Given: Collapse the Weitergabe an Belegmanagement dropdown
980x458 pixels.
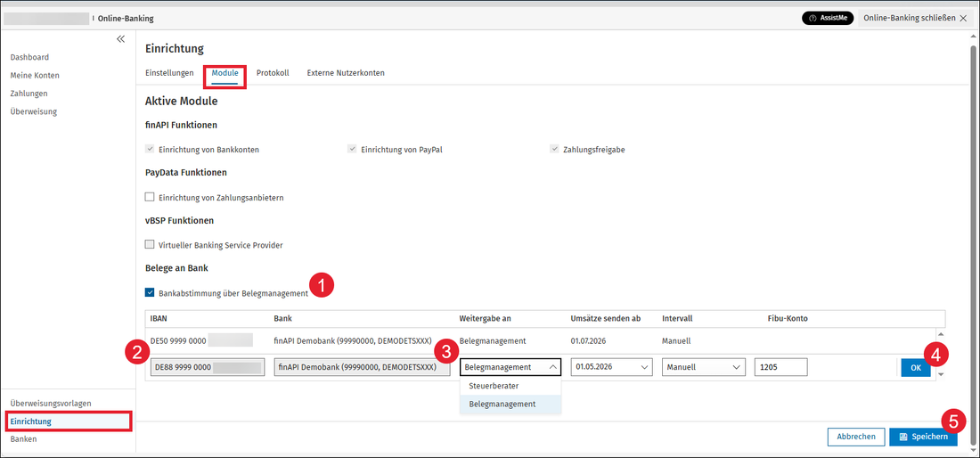Looking at the screenshot, I should pos(510,367).
